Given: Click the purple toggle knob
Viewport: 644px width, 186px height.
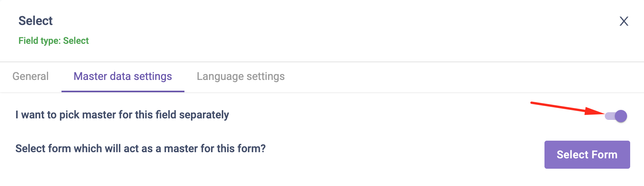Looking at the screenshot, I should (x=621, y=116).
